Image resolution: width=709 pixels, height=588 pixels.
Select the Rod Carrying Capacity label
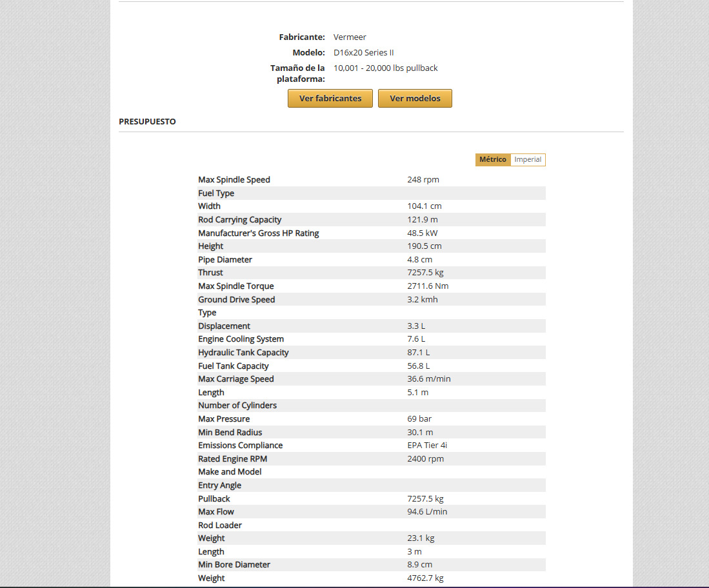pyautogui.click(x=239, y=220)
